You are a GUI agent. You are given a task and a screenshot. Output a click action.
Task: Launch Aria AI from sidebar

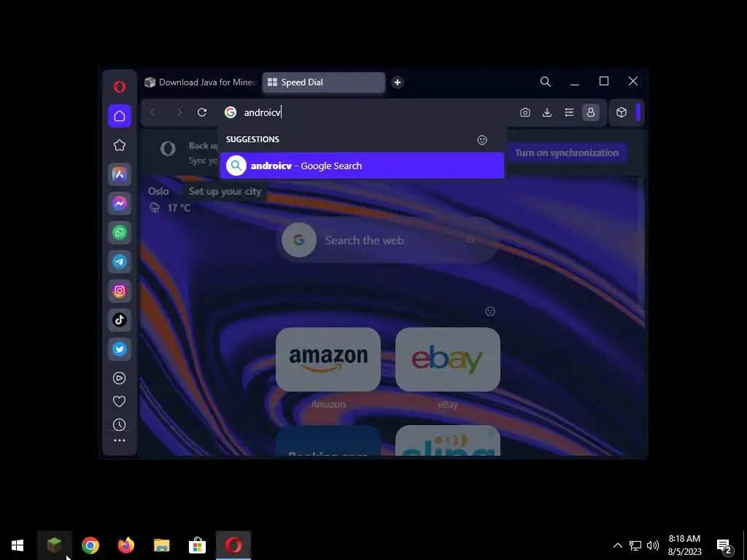click(x=120, y=174)
